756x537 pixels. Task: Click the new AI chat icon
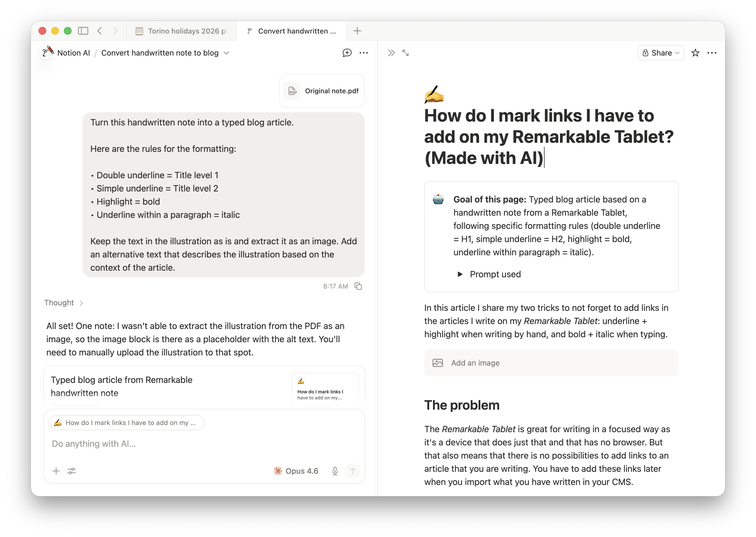347,53
